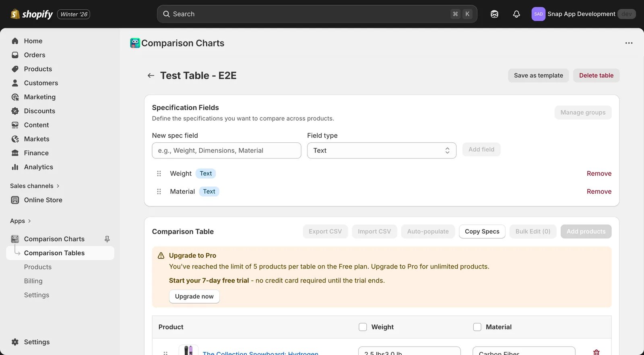Open the Snap App Development store menu

tap(584, 14)
